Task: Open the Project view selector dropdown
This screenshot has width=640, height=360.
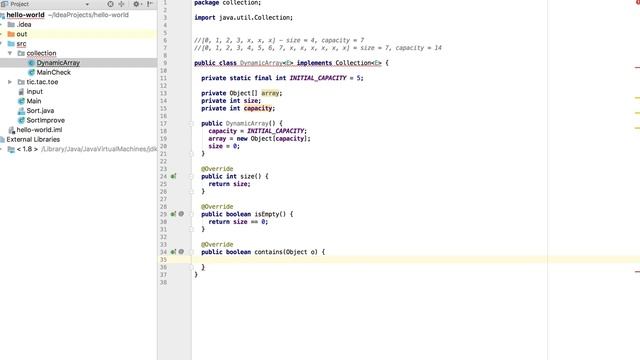Action: click(87, 4)
